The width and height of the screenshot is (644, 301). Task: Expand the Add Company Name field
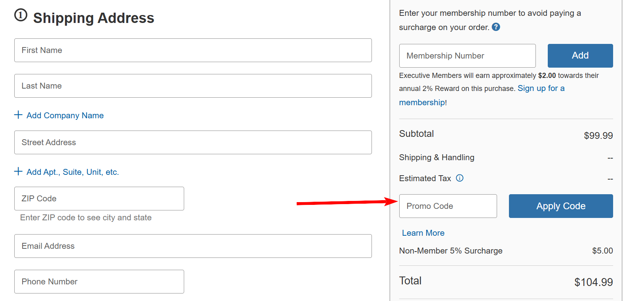click(65, 115)
